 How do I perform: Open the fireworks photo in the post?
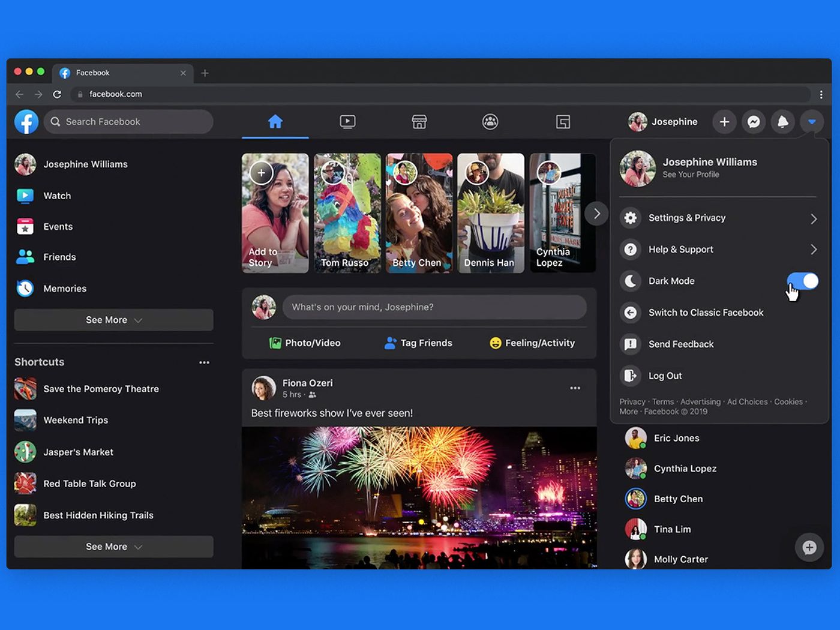click(419, 497)
